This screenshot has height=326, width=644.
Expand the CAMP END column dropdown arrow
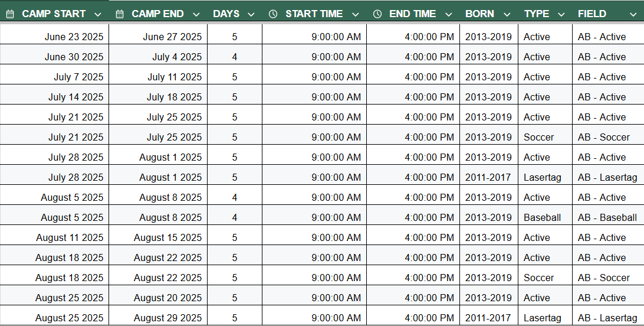[196, 14]
